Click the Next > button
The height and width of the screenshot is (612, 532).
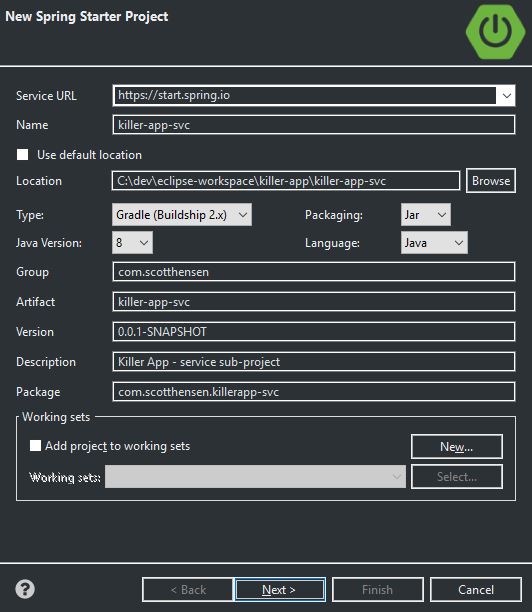click(280, 589)
